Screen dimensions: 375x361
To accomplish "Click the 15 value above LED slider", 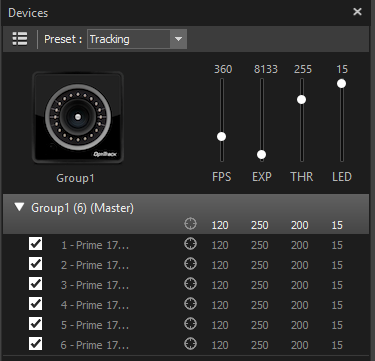I will [342, 69].
